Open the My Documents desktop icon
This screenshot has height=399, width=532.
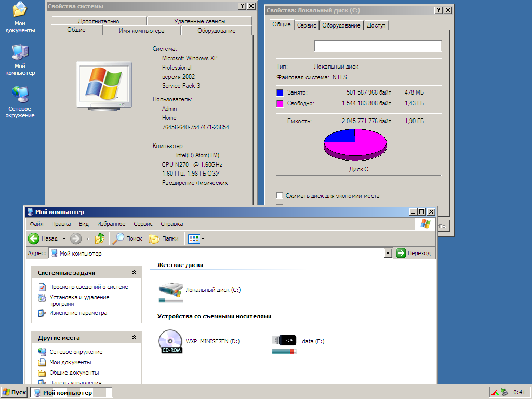[x=20, y=18]
